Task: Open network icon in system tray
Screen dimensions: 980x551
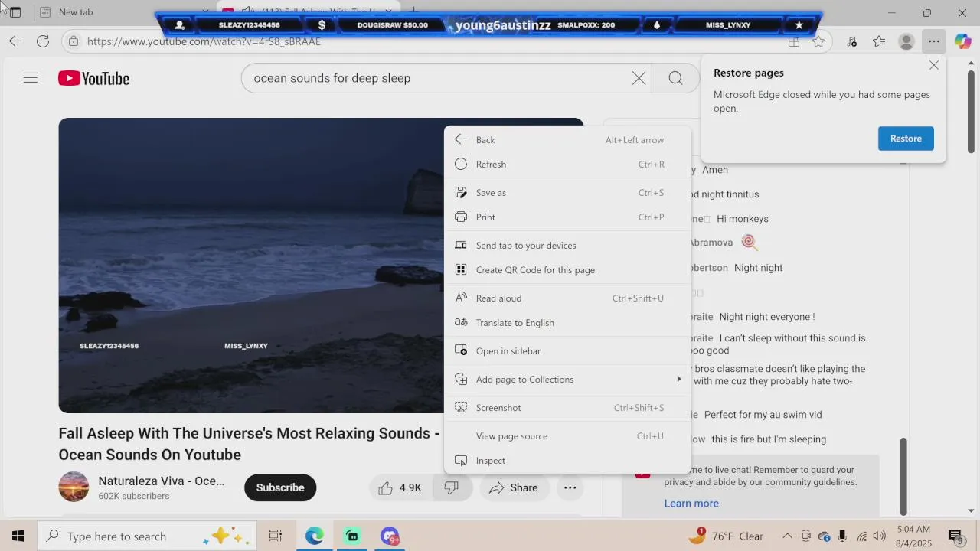Action: click(x=862, y=536)
